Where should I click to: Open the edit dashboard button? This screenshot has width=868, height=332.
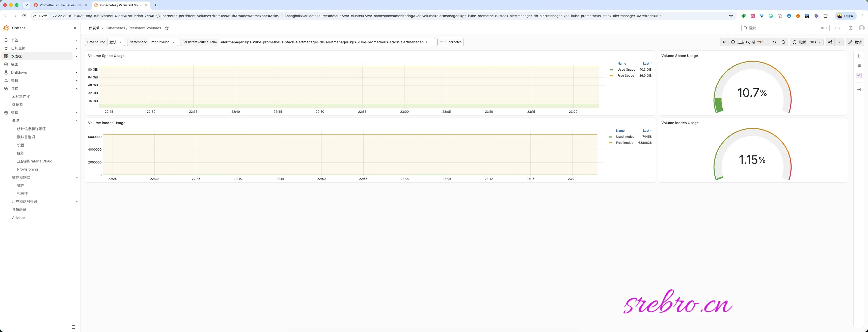855,42
